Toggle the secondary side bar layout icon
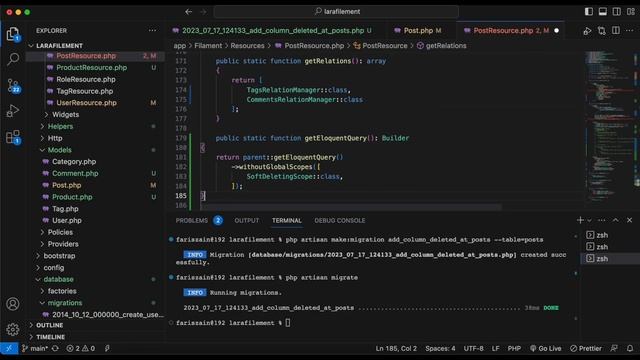The width and height of the screenshot is (640, 360). click(616, 11)
